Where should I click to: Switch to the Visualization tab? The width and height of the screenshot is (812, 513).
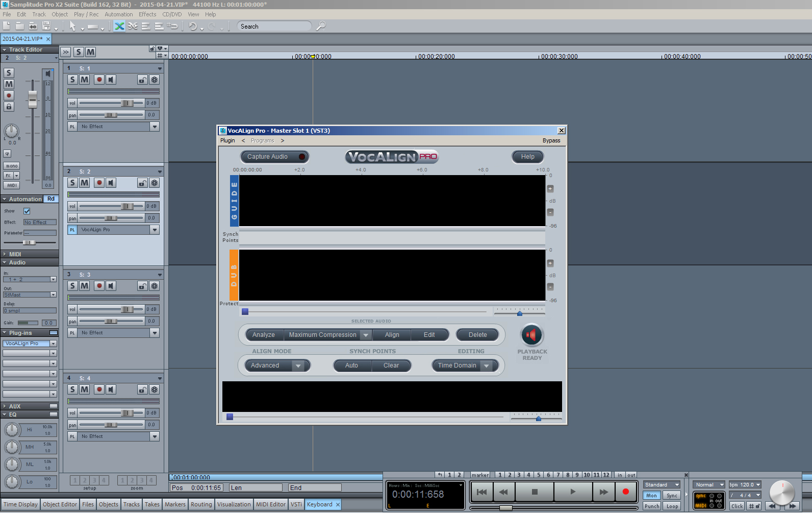234,504
